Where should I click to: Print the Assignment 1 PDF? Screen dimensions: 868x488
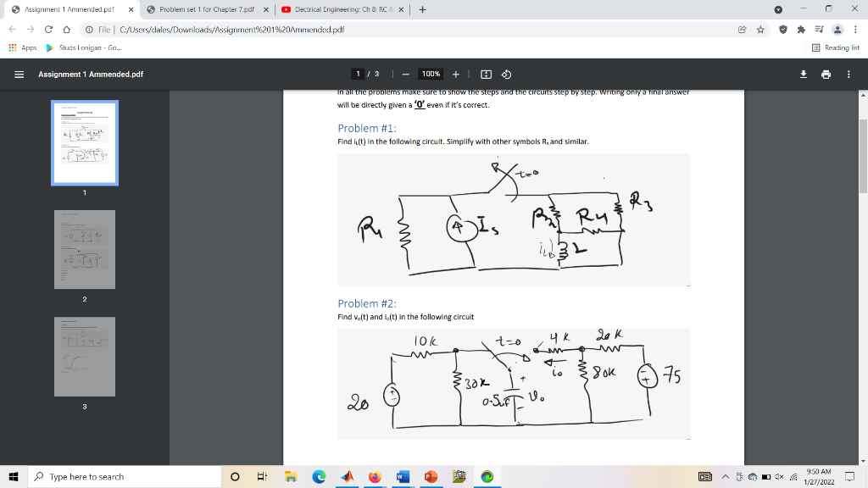(x=826, y=74)
